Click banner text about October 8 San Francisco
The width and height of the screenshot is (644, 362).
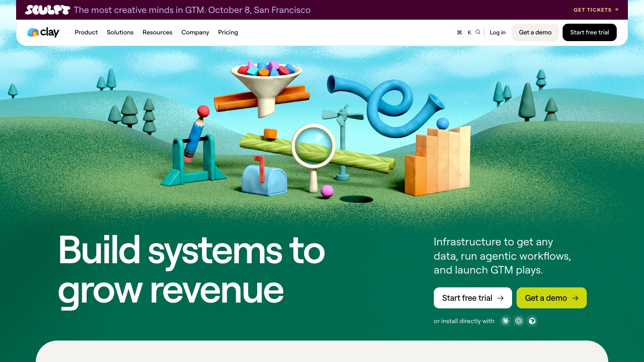pos(192,10)
